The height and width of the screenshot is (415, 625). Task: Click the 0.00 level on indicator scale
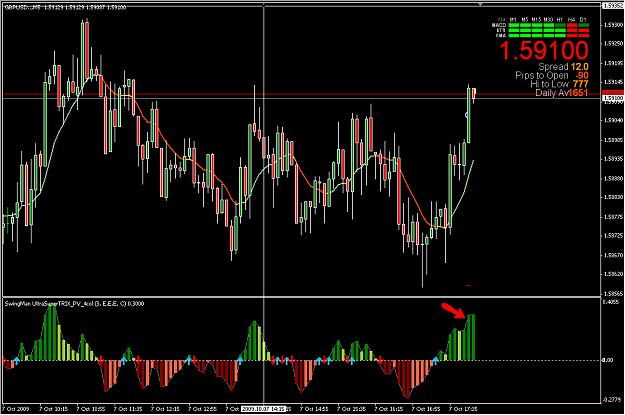(x=607, y=360)
